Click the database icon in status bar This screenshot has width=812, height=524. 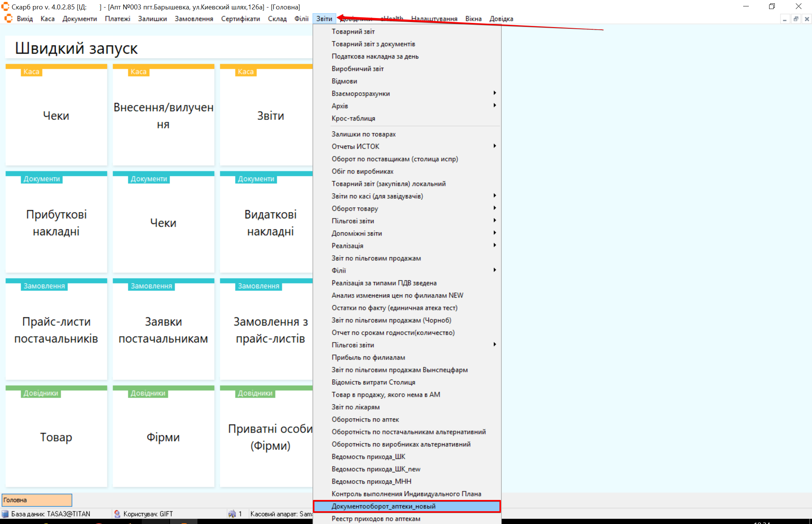click(x=5, y=514)
